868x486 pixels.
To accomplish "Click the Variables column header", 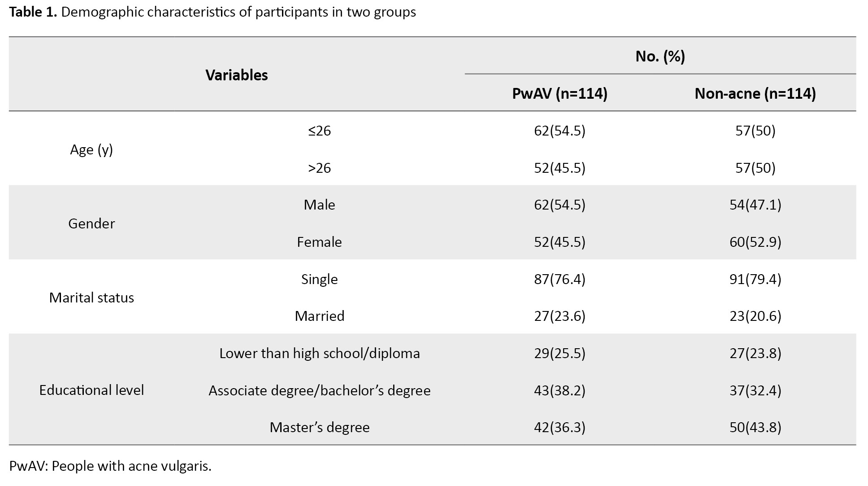I will pyautogui.click(x=236, y=75).
